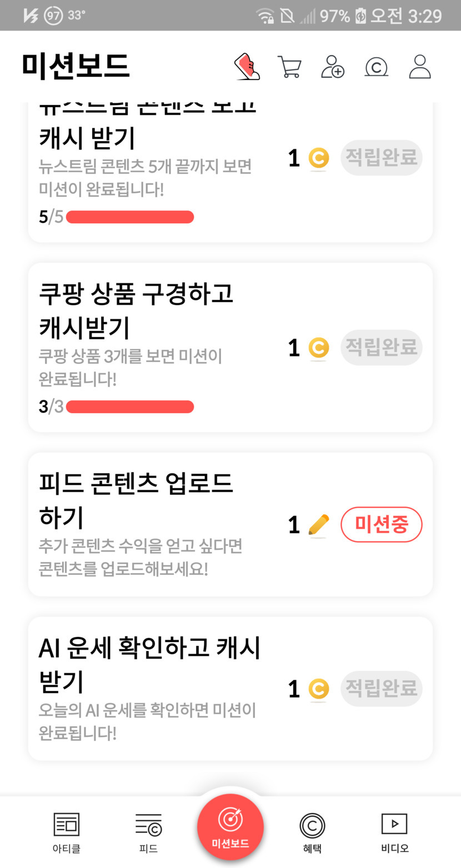Tap the red sneaker icon in header

247,67
